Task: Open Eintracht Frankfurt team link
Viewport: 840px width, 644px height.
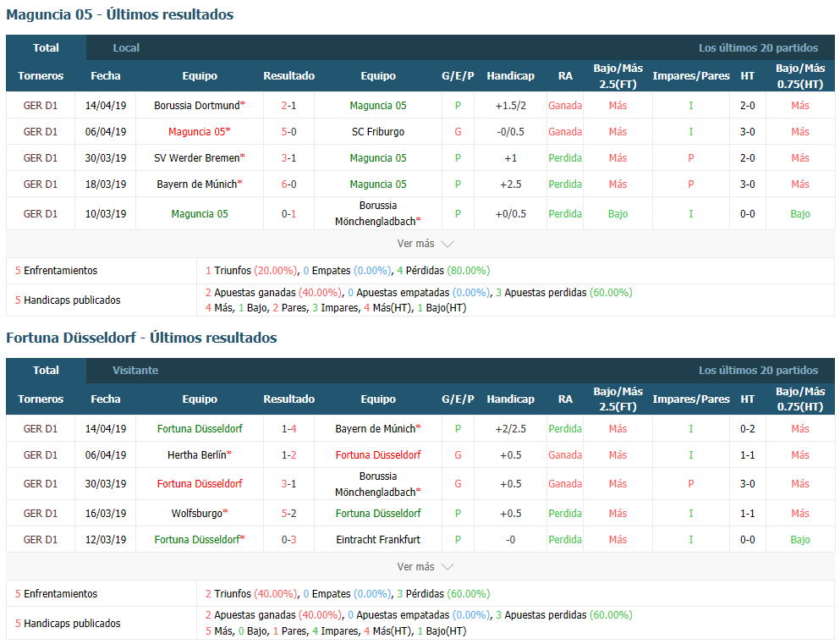Action: tap(377, 540)
